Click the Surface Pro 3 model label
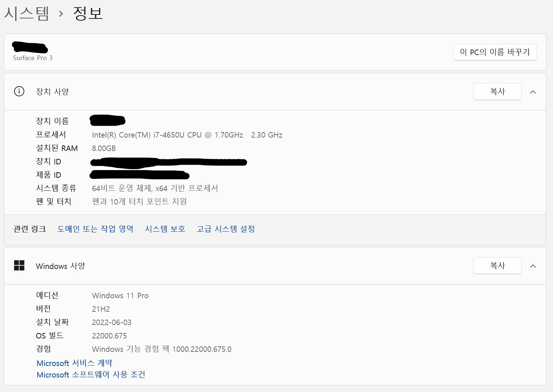Viewport: 553px width, 392px height. point(33,58)
